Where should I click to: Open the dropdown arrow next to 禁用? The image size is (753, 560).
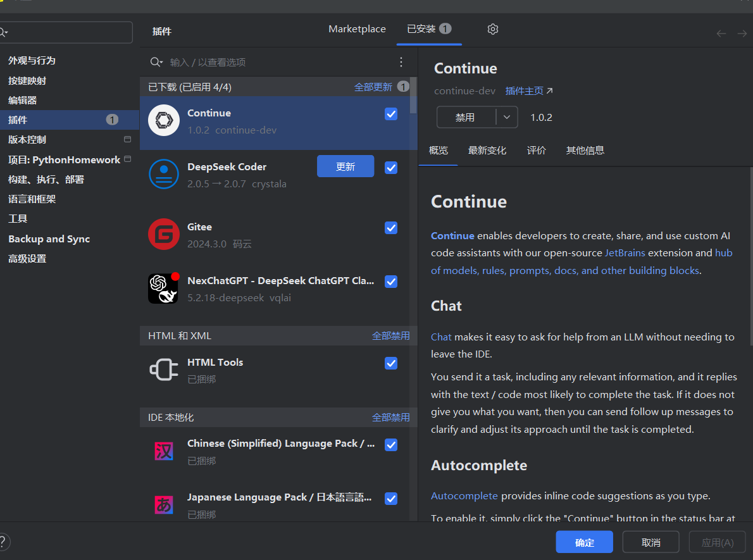click(x=507, y=117)
